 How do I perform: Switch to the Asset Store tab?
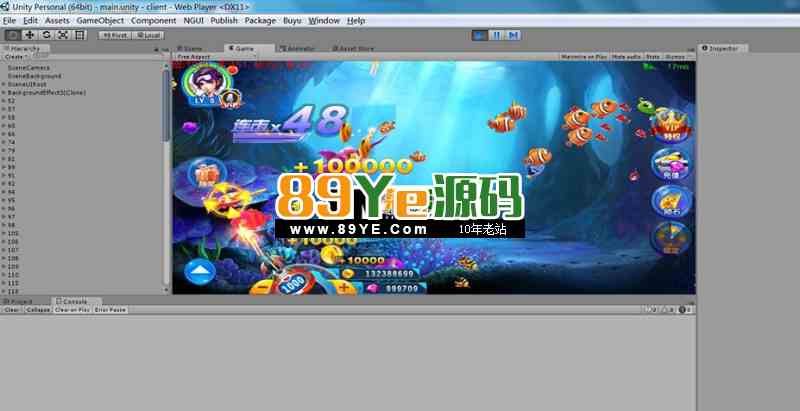[353, 48]
